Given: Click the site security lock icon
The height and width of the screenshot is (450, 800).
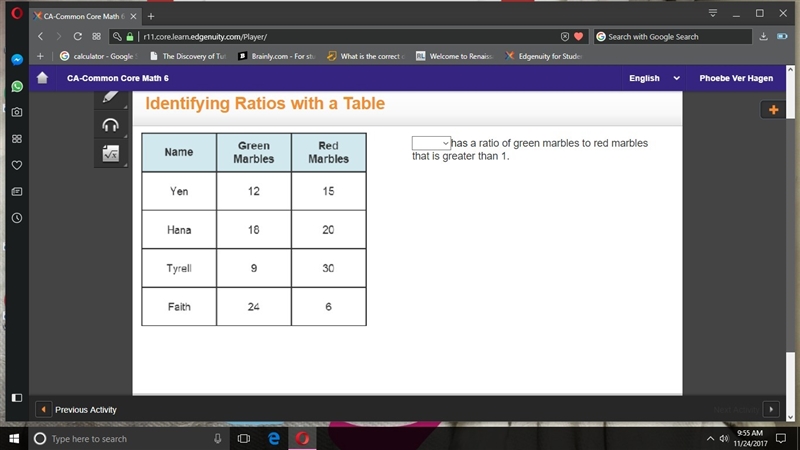Looking at the screenshot, I should pos(130,37).
